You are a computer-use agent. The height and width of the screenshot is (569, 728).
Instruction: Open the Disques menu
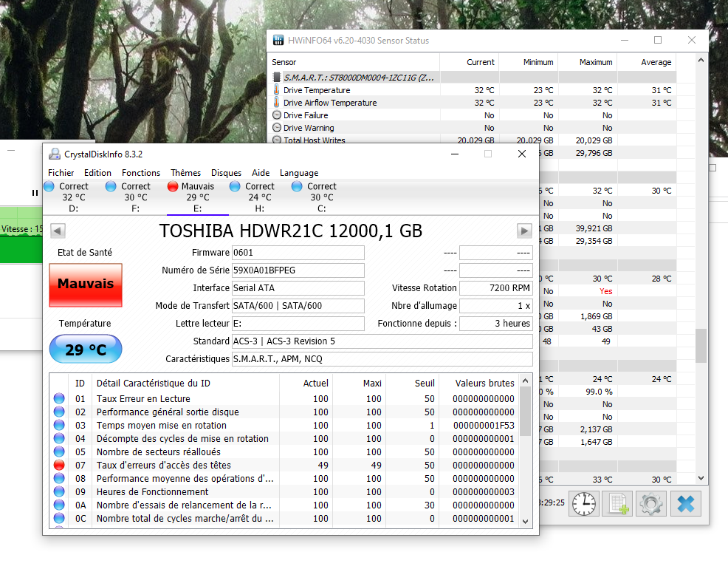(x=226, y=173)
